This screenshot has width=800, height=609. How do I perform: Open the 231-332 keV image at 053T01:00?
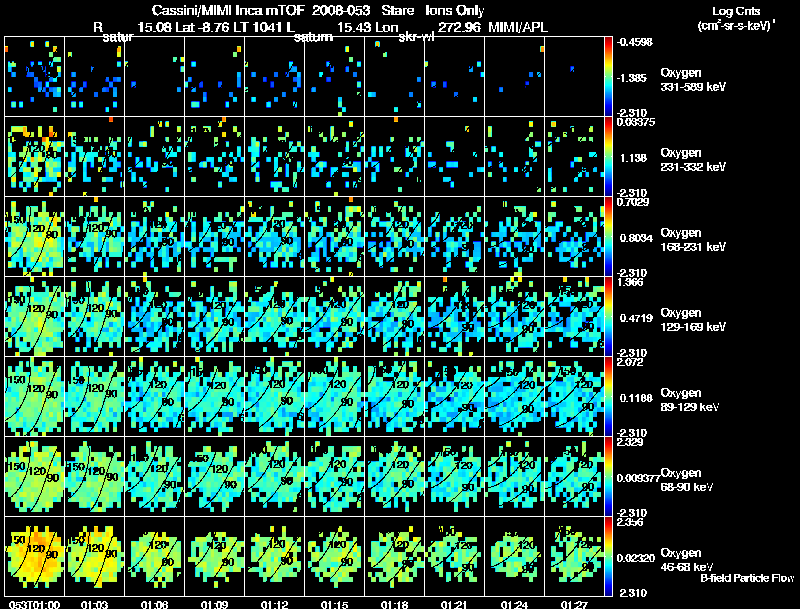35,157
